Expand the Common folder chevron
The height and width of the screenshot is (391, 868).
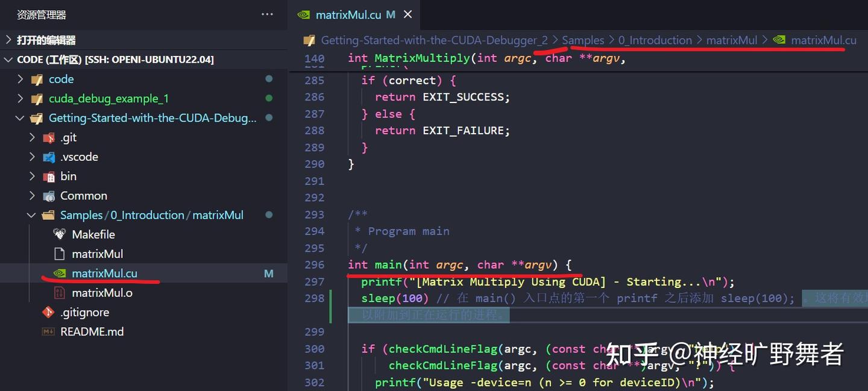32,196
